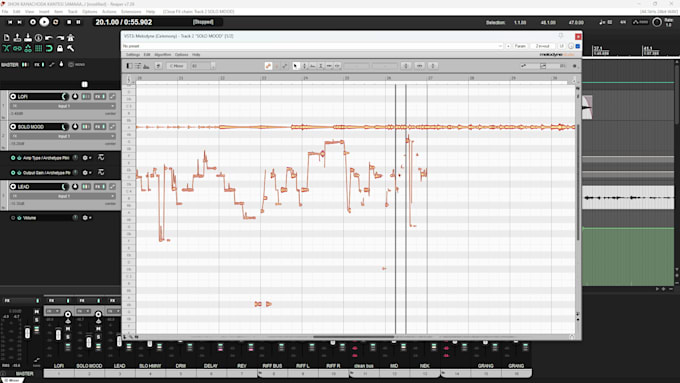
Task: Toggle the metronome toolbar icon
Action: [x=71, y=38]
